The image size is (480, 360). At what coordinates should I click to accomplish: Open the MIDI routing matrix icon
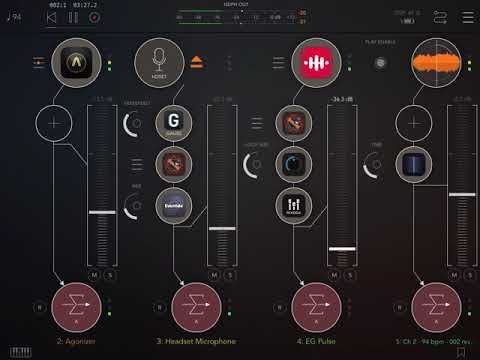click(x=440, y=17)
